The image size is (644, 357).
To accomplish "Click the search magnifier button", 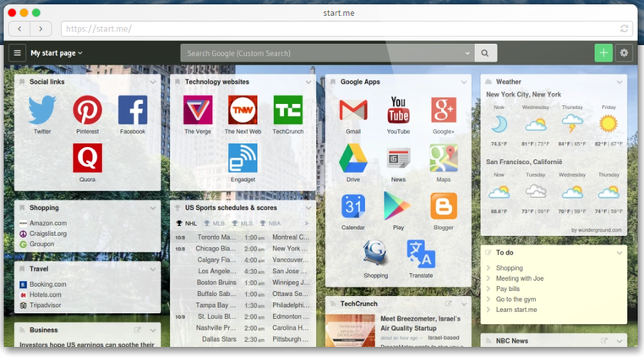I will [485, 53].
